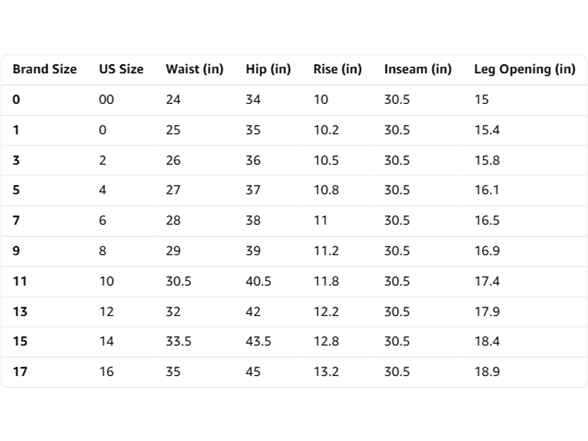Image resolution: width=588 pixels, height=441 pixels.
Task: Click the Brand Size column header
Action: point(45,69)
